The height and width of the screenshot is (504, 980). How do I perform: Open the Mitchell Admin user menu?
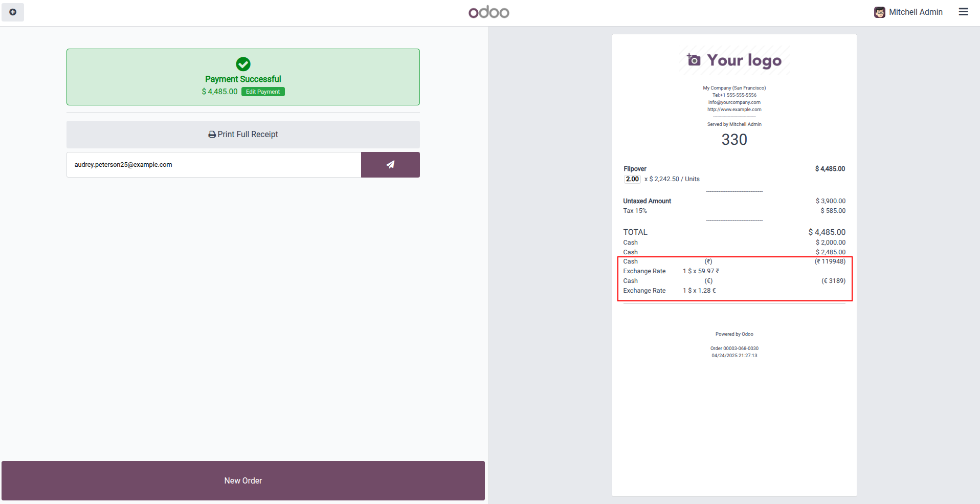coord(908,12)
